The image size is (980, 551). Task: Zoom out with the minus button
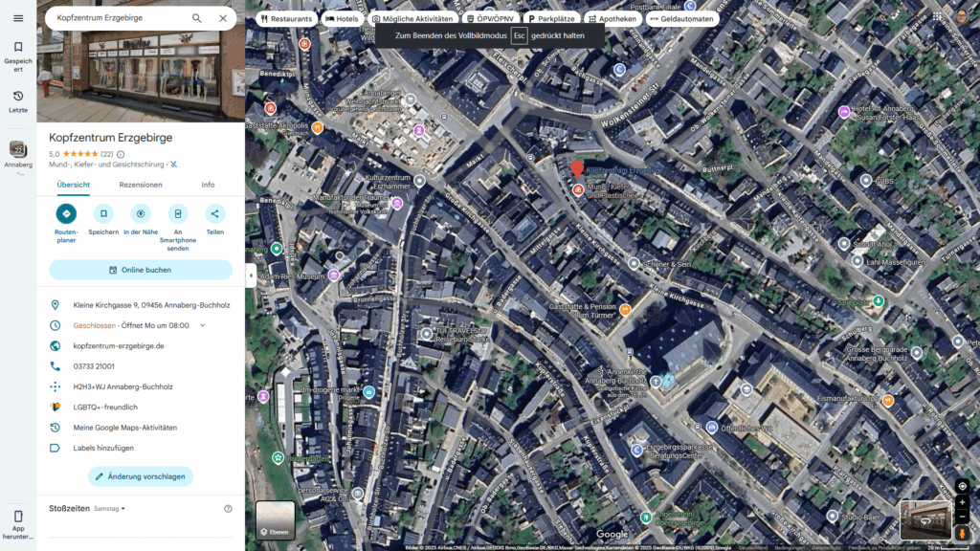tap(962, 517)
